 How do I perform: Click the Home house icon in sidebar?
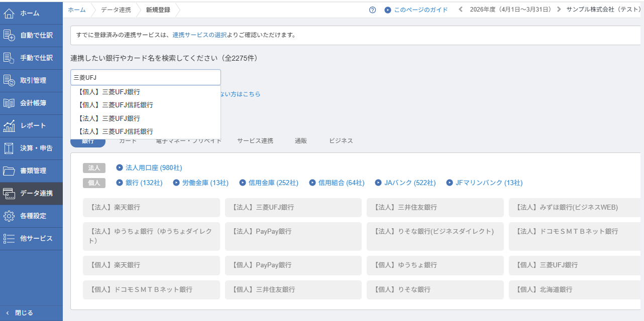[9, 14]
